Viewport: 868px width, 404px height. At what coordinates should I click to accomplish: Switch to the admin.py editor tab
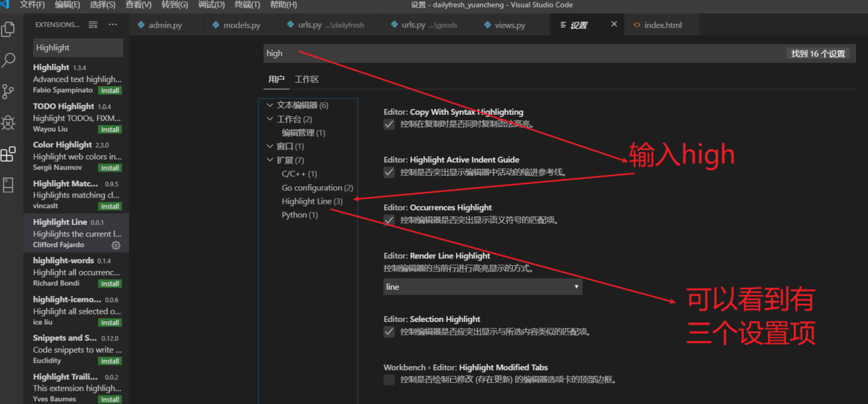point(167,25)
